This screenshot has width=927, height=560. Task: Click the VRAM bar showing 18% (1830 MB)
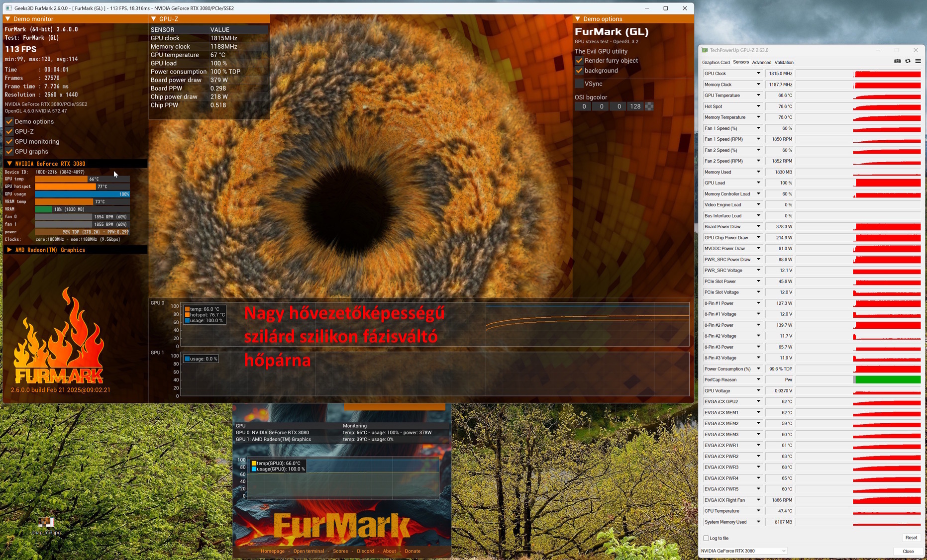point(83,209)
